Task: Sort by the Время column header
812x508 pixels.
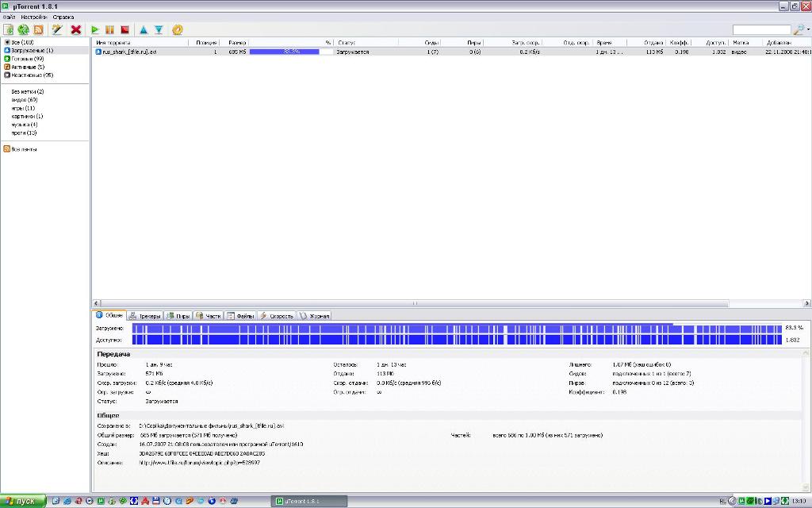Action: click(x=610, y=43)
